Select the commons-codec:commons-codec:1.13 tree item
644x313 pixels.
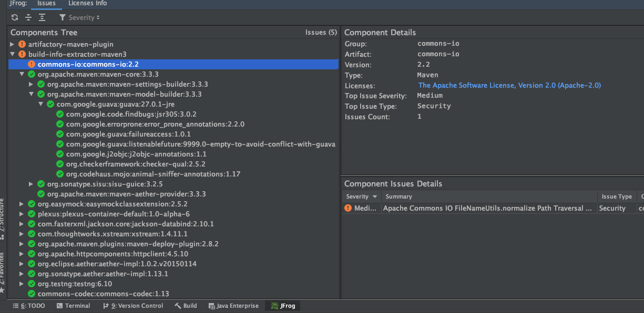[x=103, y=294]
